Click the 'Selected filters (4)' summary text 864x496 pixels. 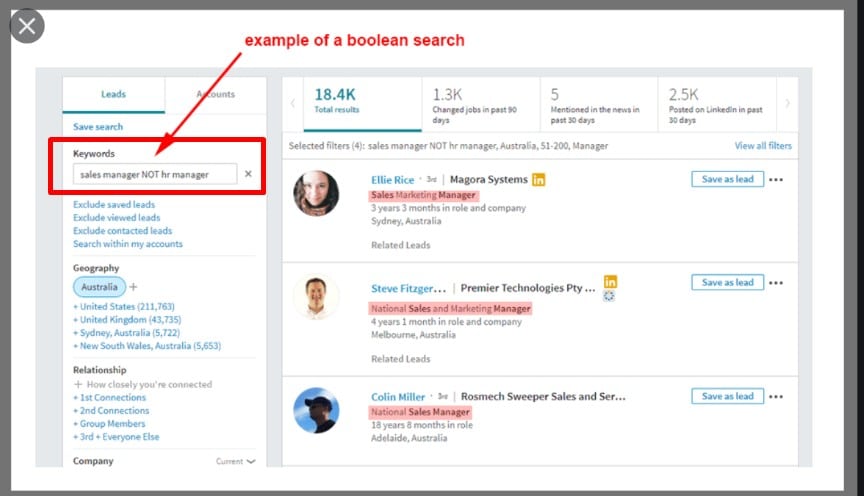[448, 145]
